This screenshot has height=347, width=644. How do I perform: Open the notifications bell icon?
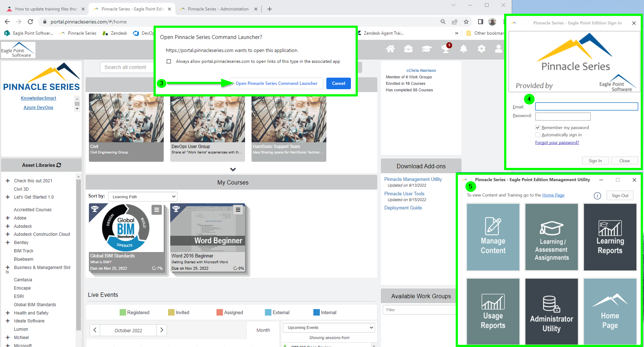pos(463,49)
